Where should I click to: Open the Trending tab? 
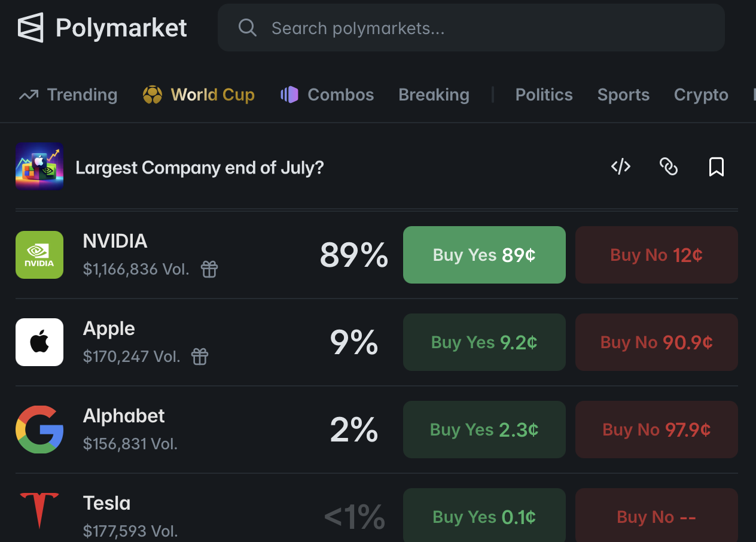pos(68,95)
